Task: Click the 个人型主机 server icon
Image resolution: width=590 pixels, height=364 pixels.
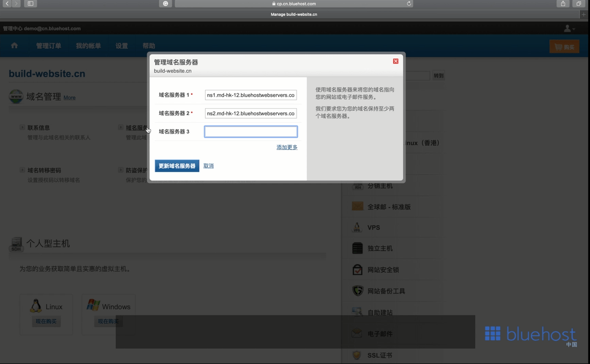Action: click(16, 244)
